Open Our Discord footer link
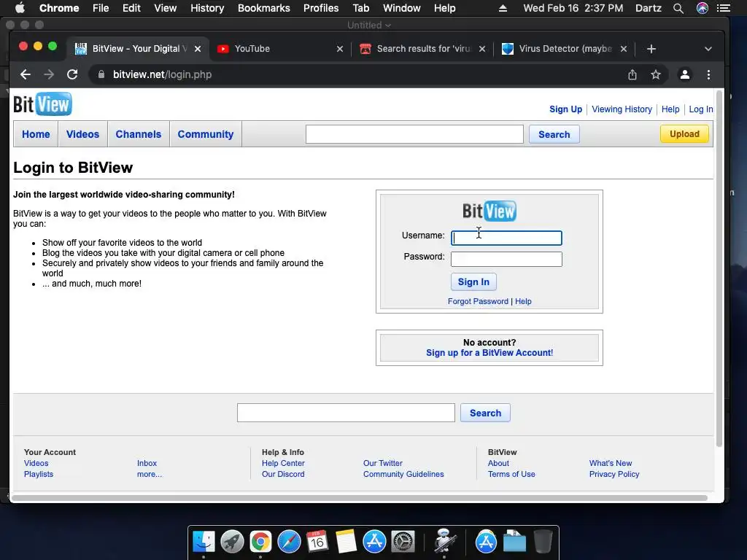747x560 pixels. pyautogui.click(x=283, y=474)
